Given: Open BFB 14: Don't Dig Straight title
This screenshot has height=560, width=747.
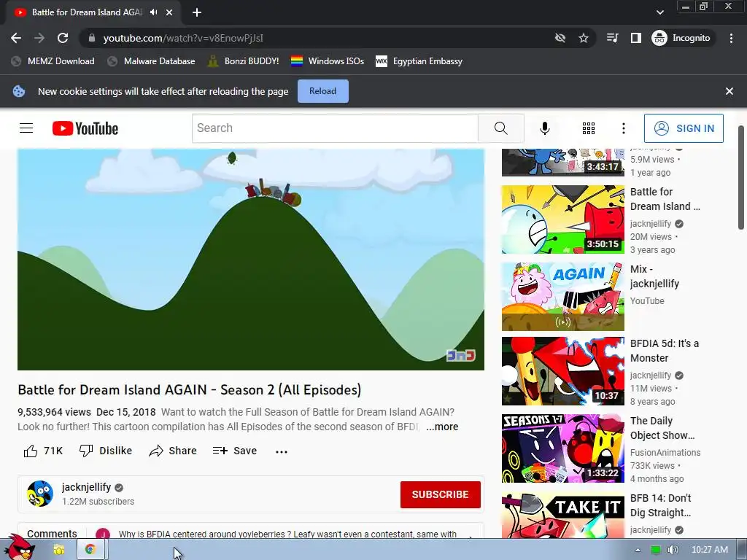Looking at the screenshot, I should pyautogui.click(x=661, y=505).
